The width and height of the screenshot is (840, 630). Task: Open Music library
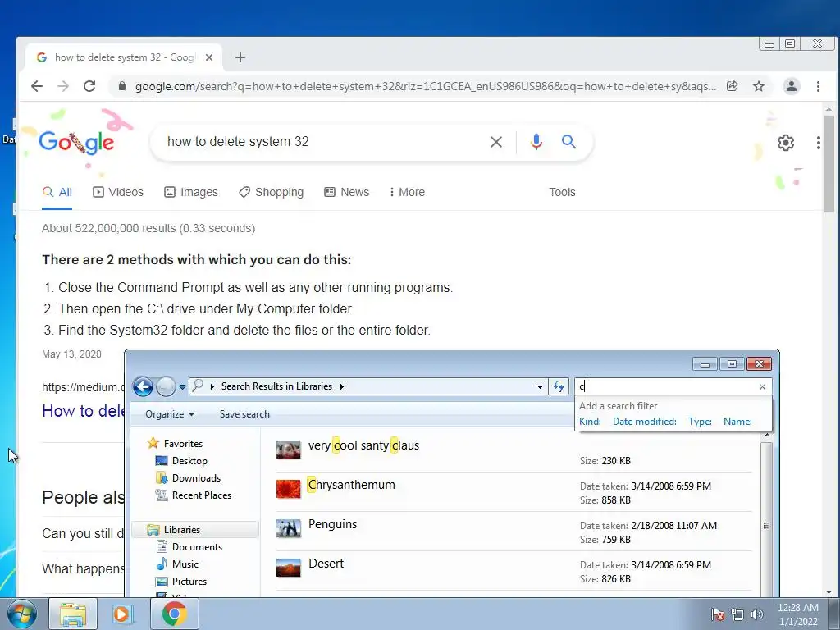point(177,564)
